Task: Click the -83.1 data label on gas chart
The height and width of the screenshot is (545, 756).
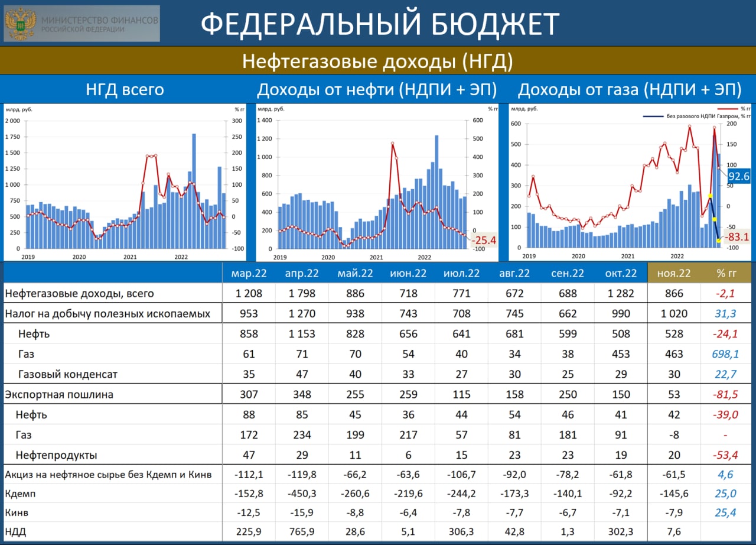Action: click(738, 237)
